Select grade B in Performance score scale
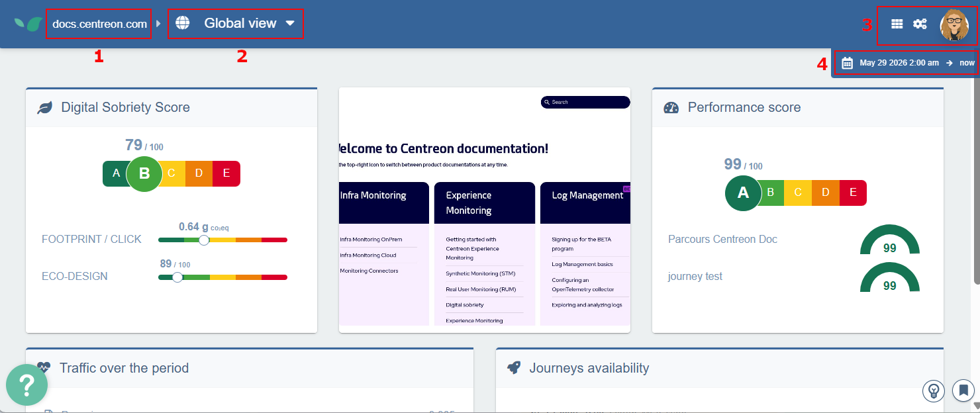Viewport: 980px width, 413px height. (x=770, y=193)
